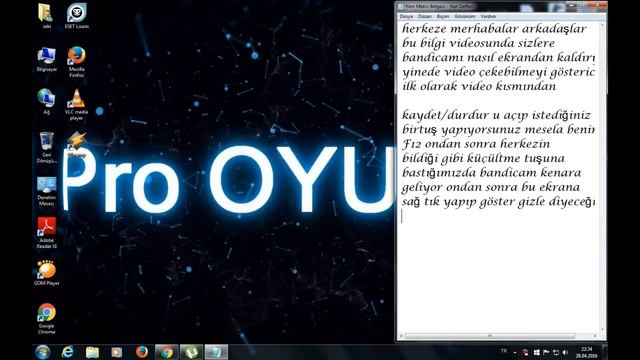Open the Biçim menu in Notepad
640x360 pixels.
[443, 16]
